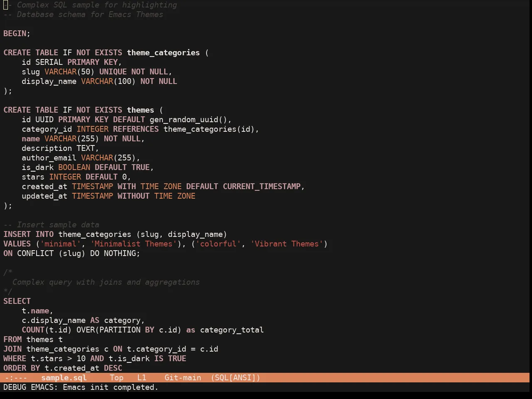Click INSERT INTO keyword
Screen dimensions: 532x399
[x=29, y=234]
